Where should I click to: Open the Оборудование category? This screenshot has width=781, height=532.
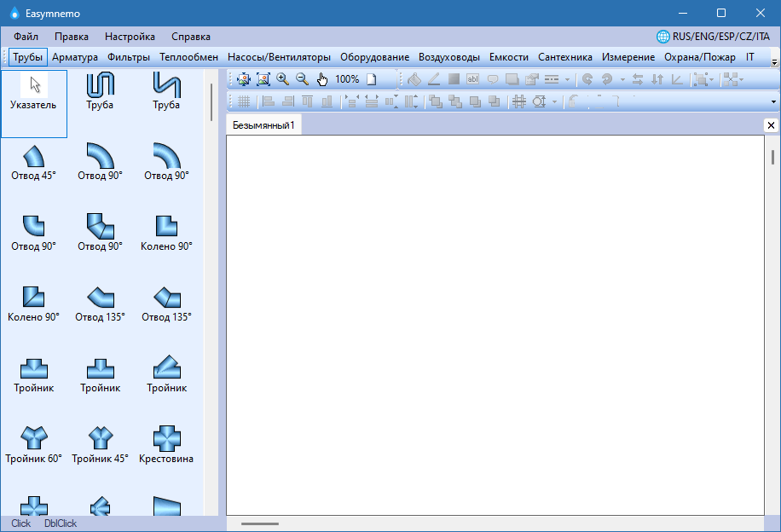click(374, 57)
